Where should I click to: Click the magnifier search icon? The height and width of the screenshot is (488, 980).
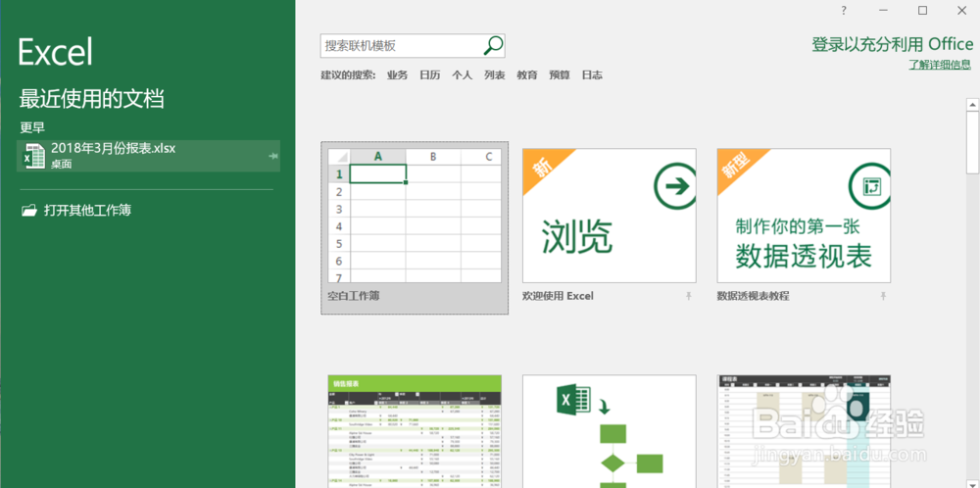(493, 46)
